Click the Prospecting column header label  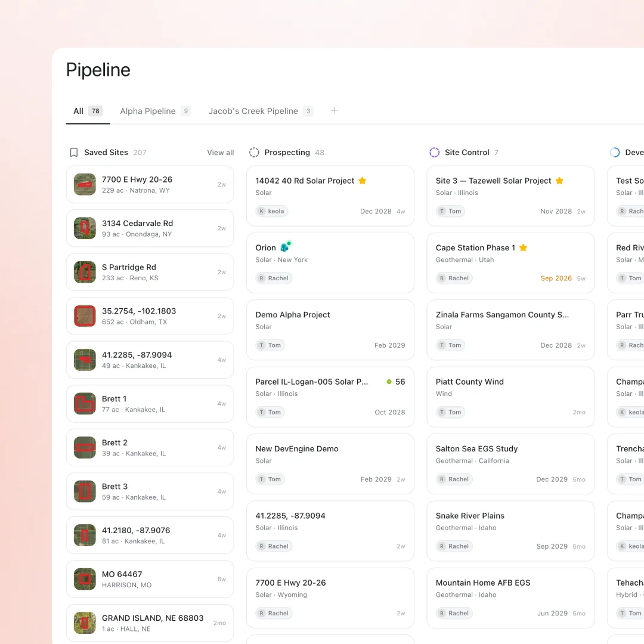(x=287, y=153)
